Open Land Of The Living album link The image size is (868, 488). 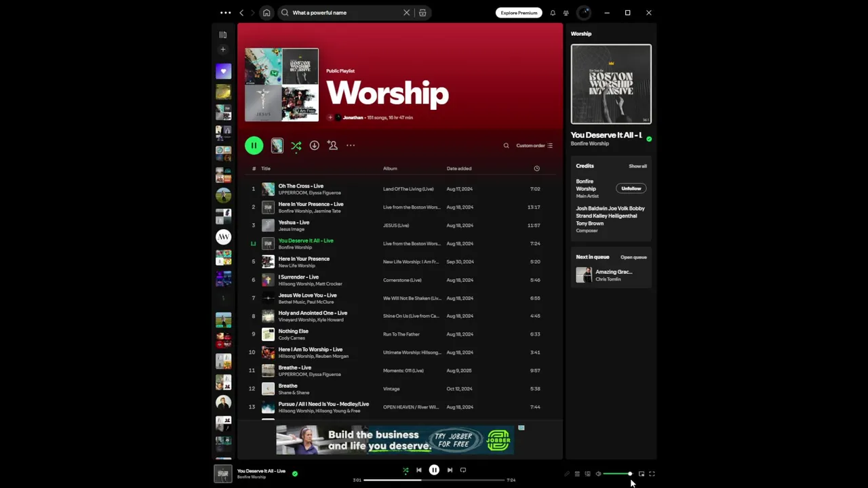click(408, 189)
